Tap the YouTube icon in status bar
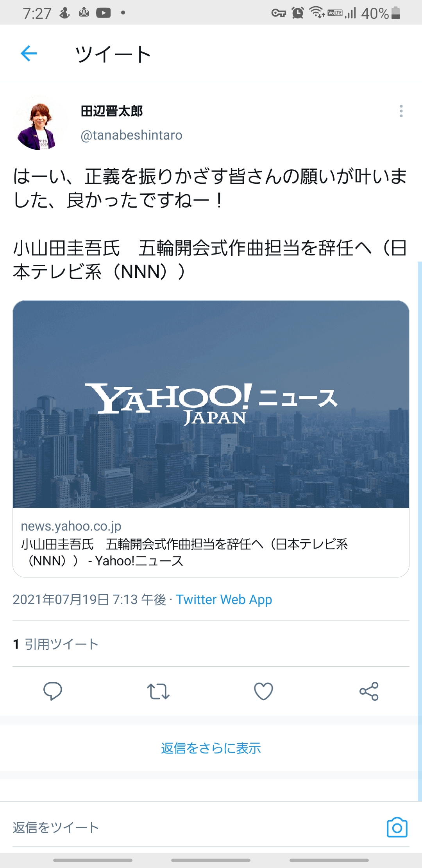The image size is (422, 868). coord(103,13)
